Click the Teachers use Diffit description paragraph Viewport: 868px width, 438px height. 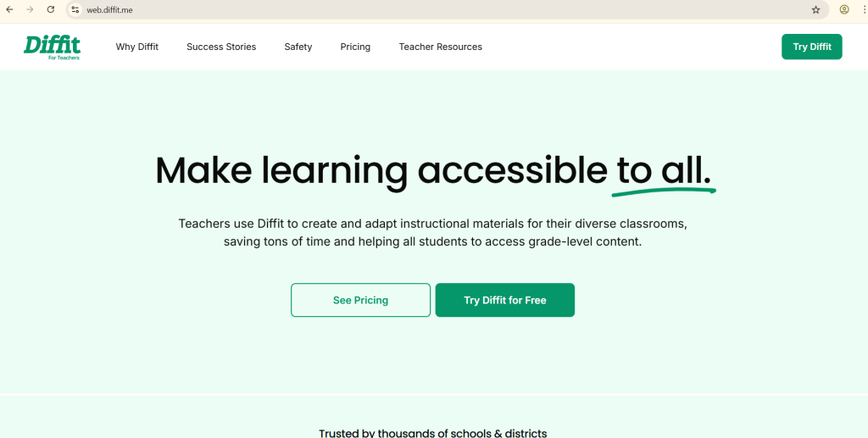click(432, 232)
